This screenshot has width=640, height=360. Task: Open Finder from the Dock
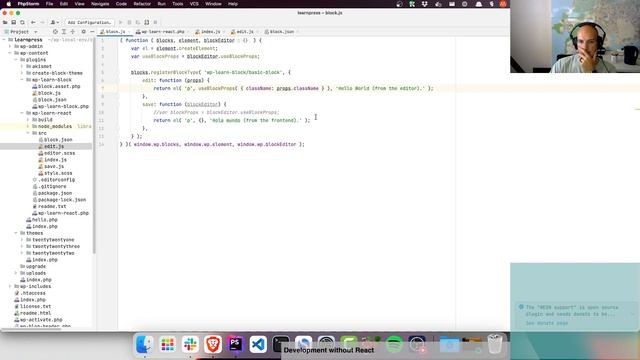[x=144, y=345]
